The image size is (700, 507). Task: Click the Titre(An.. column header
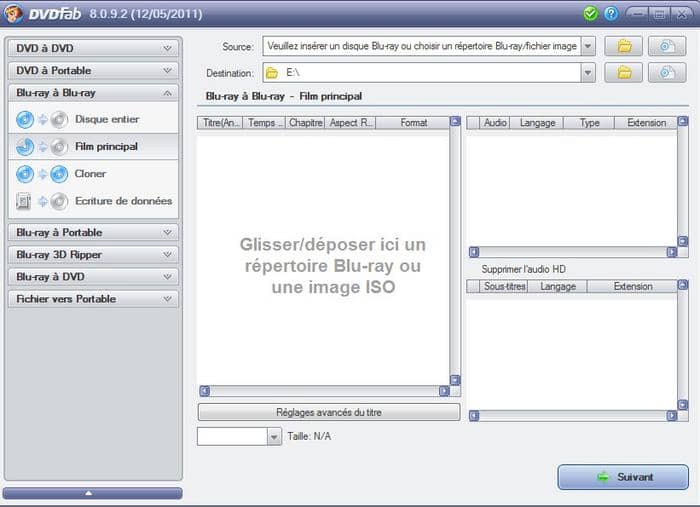pyautogui.click(x=220, y=123)
